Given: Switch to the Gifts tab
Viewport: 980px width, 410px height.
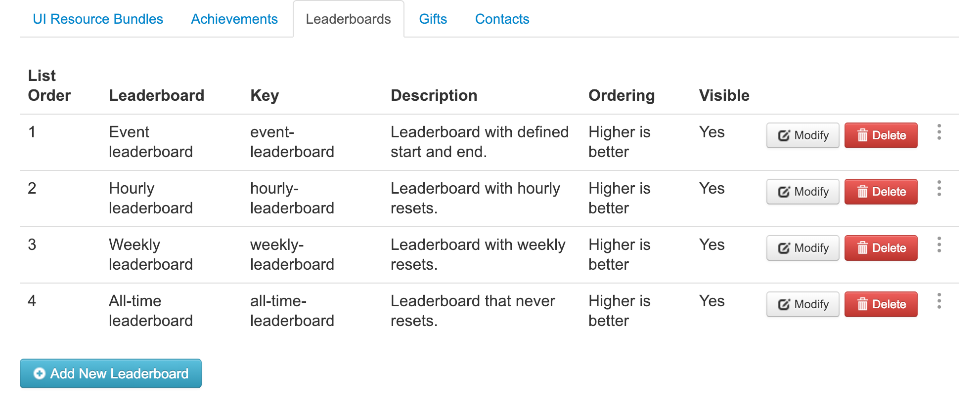Looking at the screenshot, I should click(433, 19).
